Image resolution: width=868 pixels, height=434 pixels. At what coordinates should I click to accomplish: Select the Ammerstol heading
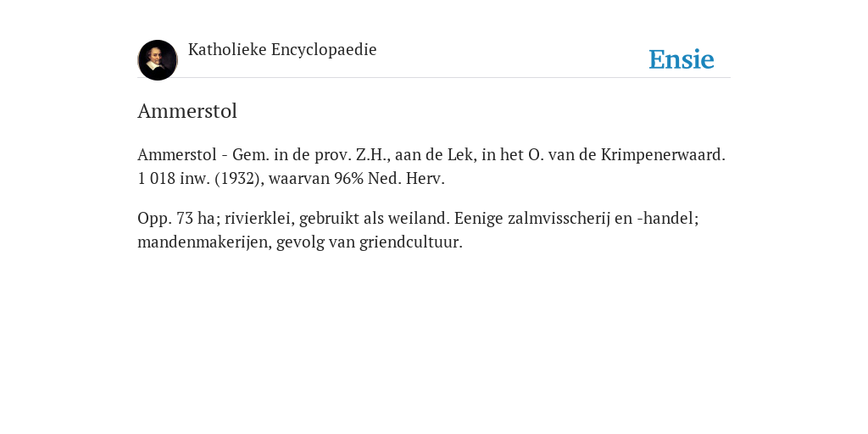click(187, 111)
